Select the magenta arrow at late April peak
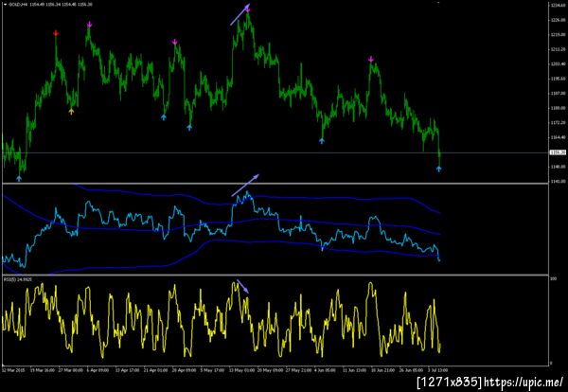 tap(174, 42)
